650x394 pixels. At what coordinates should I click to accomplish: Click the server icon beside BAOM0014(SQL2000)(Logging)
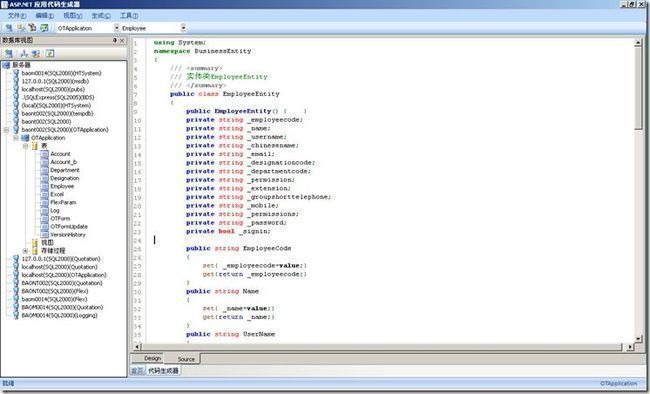(x=16, y=315)
